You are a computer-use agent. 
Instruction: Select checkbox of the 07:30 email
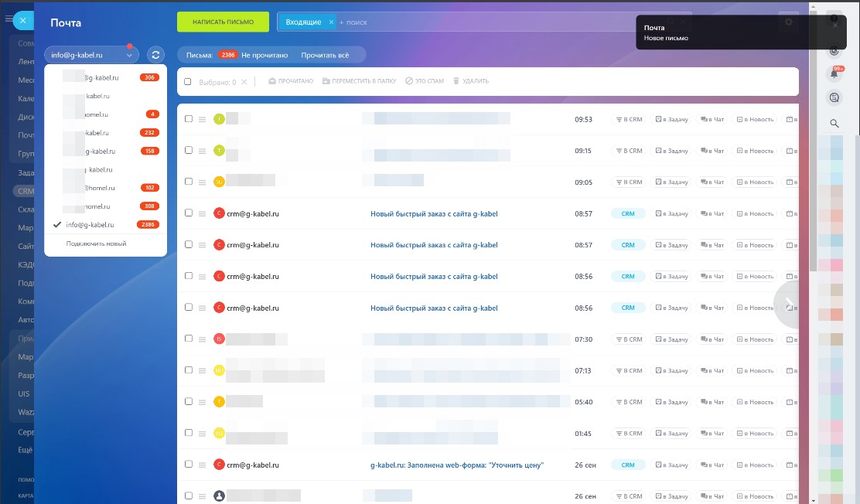coord(188,339)
